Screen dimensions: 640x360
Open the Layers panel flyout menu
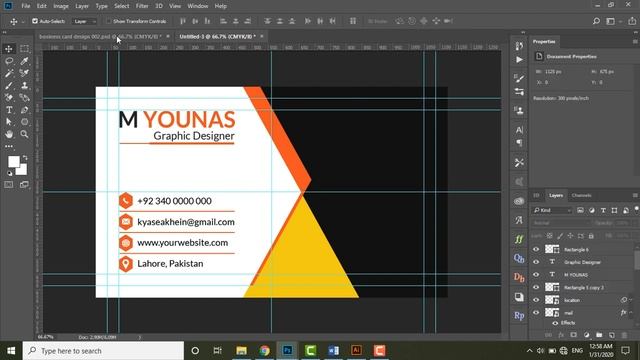click(x=635, y=196)
